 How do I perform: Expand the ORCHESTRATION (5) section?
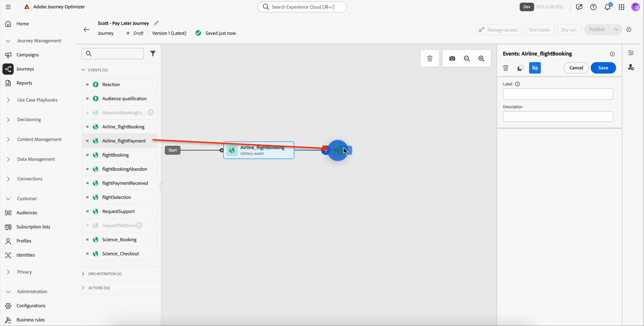[x=83, y=274]
